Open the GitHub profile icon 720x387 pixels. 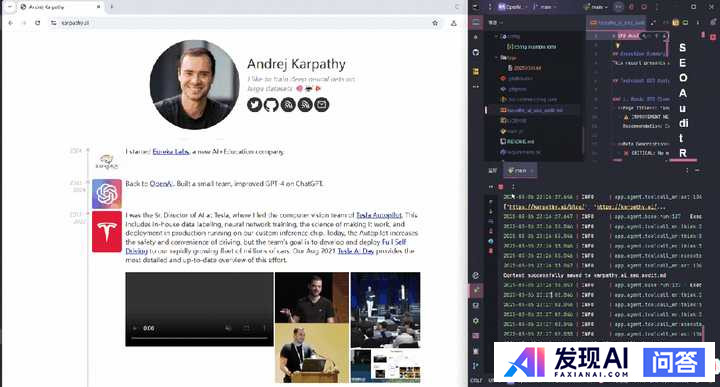tap(271, 105)
